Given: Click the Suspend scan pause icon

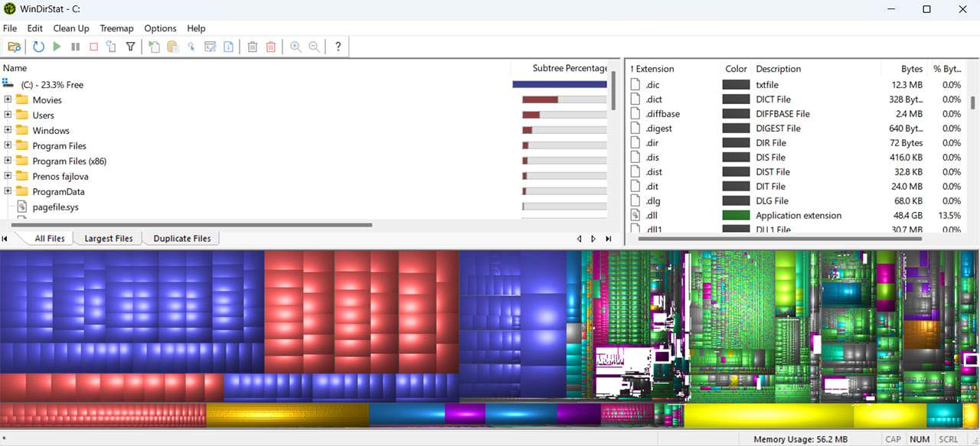Looking at the screenshot, I should pos(75,47).
